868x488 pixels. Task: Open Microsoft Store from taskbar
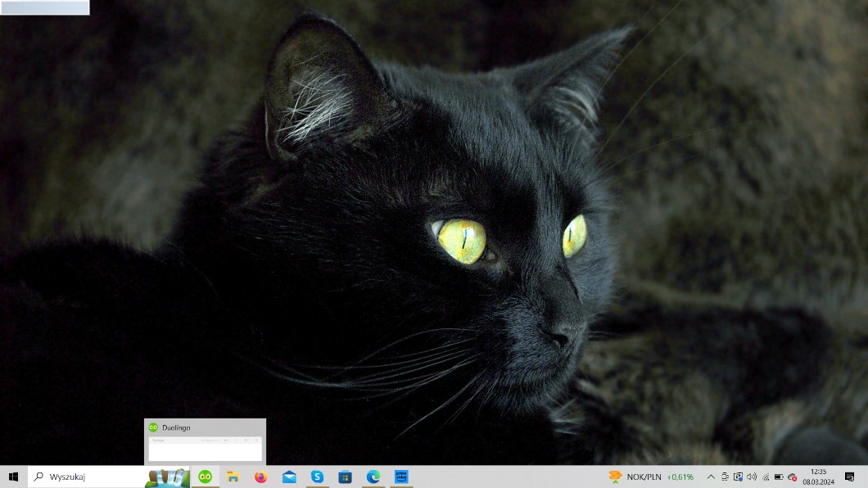[345, 477]
